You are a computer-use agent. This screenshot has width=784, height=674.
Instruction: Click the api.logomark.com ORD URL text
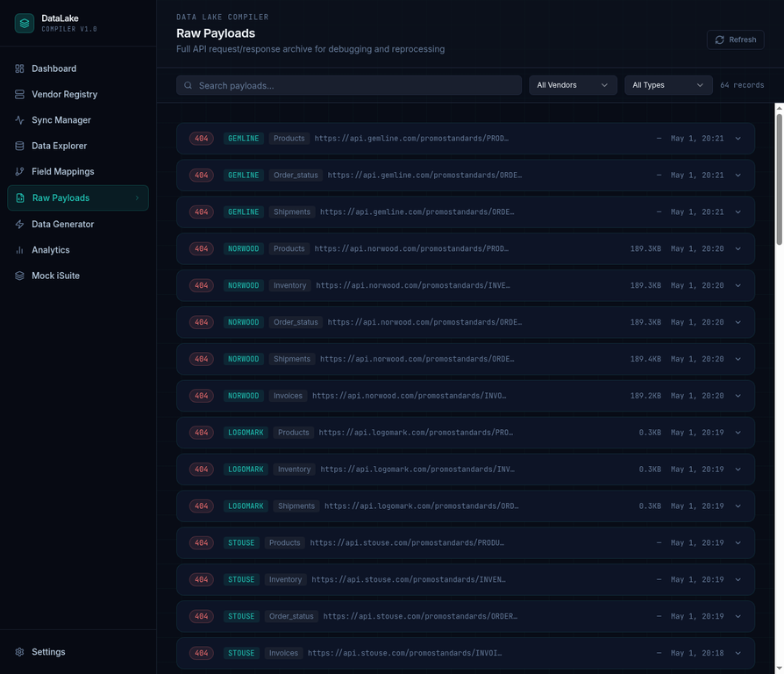(x=422, y=506)
